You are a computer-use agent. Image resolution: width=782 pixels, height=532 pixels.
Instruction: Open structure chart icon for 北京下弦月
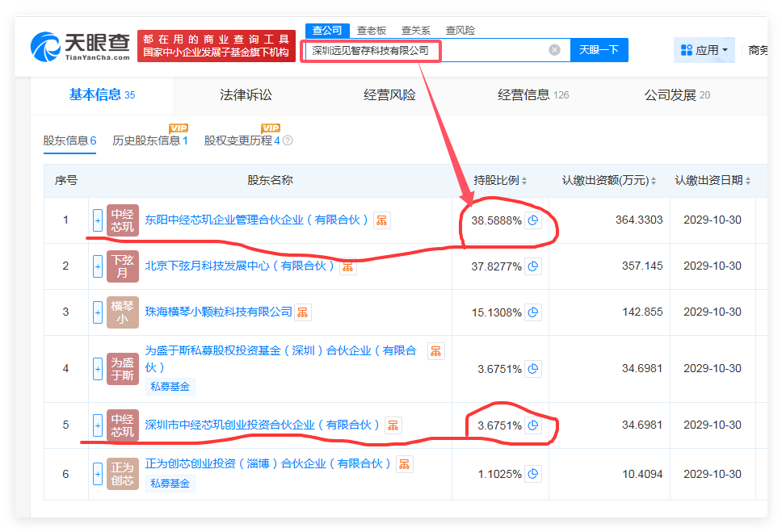point(347,267)
